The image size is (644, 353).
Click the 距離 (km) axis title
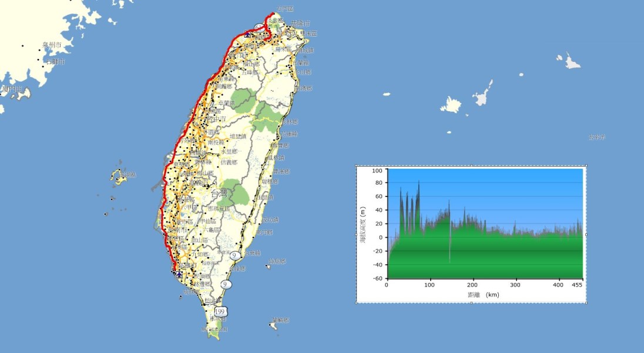pos(483,294)
